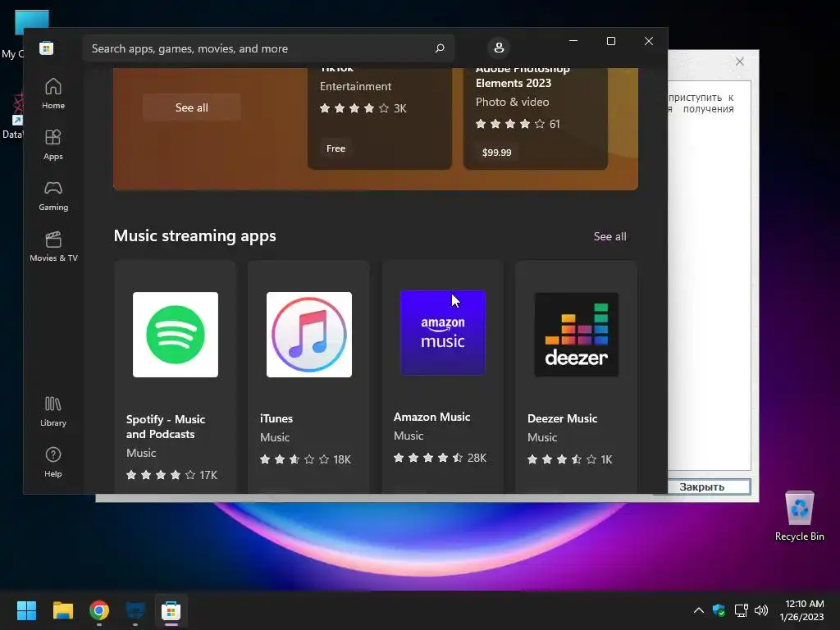Screen dimensions: 840x630
Task: Click the Entertainment category text on the TikTok card
Action: (x=356, y=86)
